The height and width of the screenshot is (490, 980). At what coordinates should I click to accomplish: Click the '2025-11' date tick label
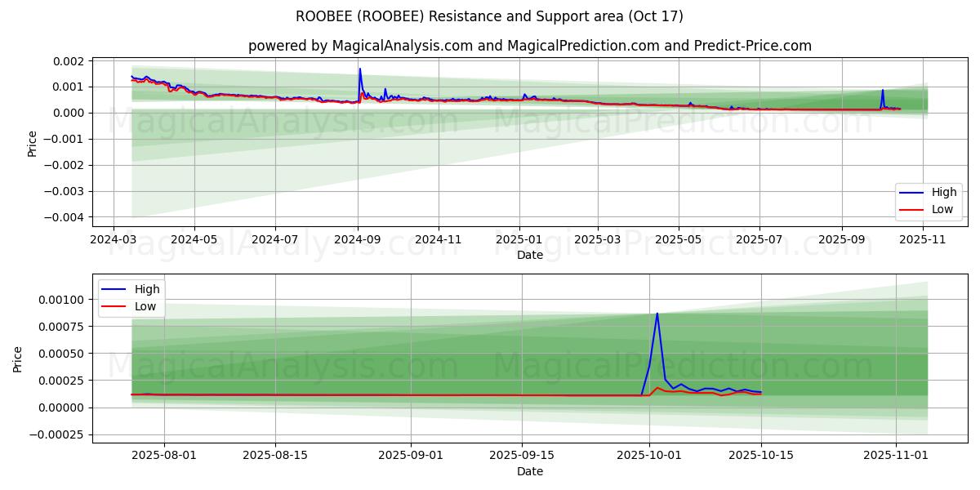923,240
